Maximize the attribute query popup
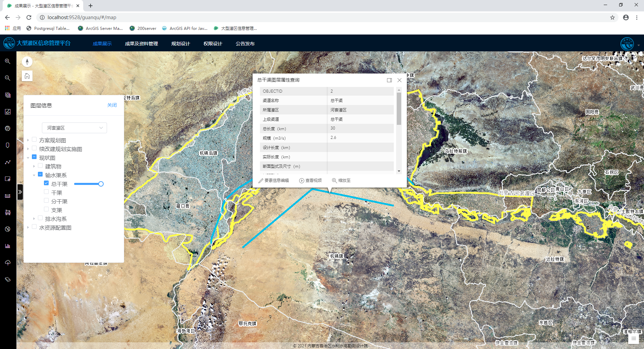This screenshot has height=349, width=644. tap(389, 80)
